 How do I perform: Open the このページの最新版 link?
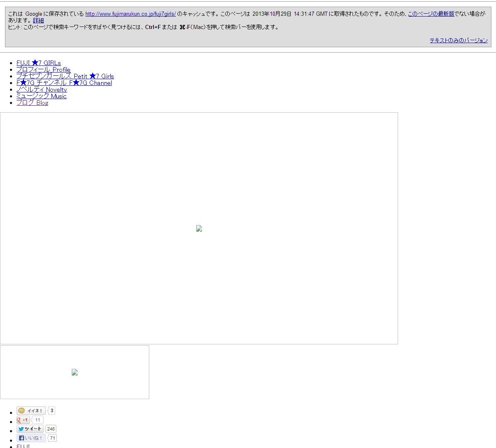(x=431, y=14)
